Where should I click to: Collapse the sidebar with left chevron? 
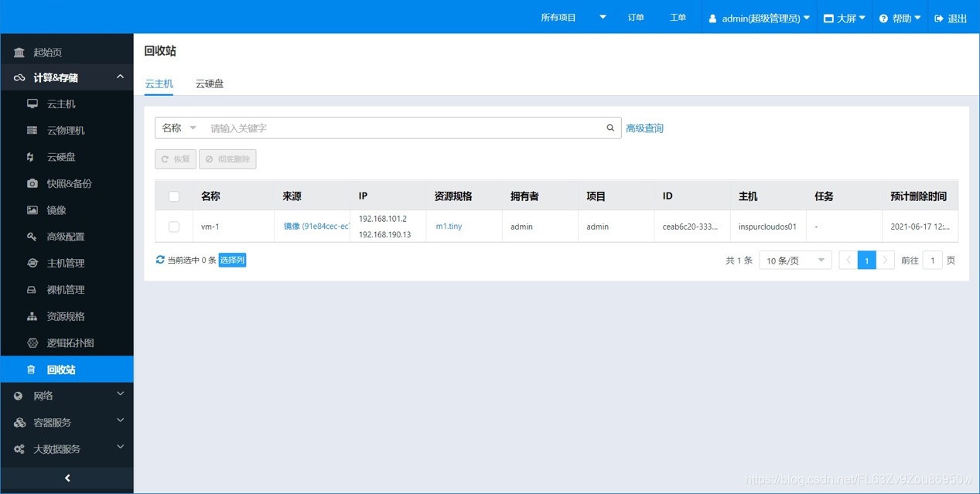[x=67, y=478]
